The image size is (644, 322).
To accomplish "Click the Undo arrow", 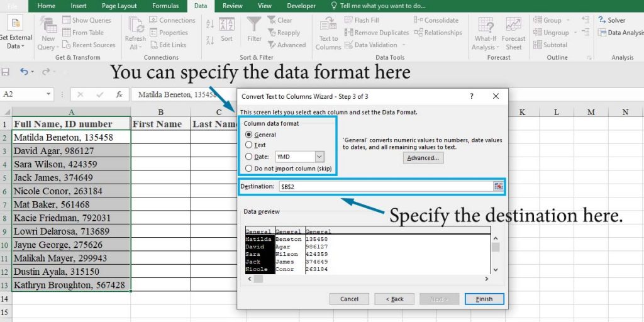I will point(25,72).
